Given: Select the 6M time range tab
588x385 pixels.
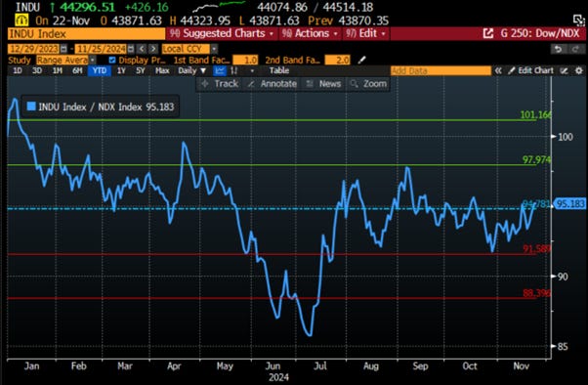Looking at the screenshot, I should [x=77, y=70].
